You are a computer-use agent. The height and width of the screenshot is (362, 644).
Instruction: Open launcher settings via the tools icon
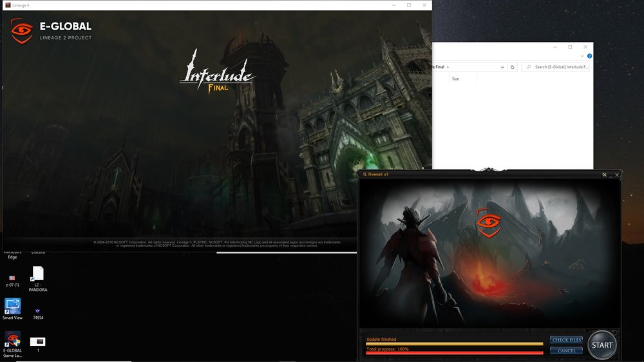click(x=605, y=175)
